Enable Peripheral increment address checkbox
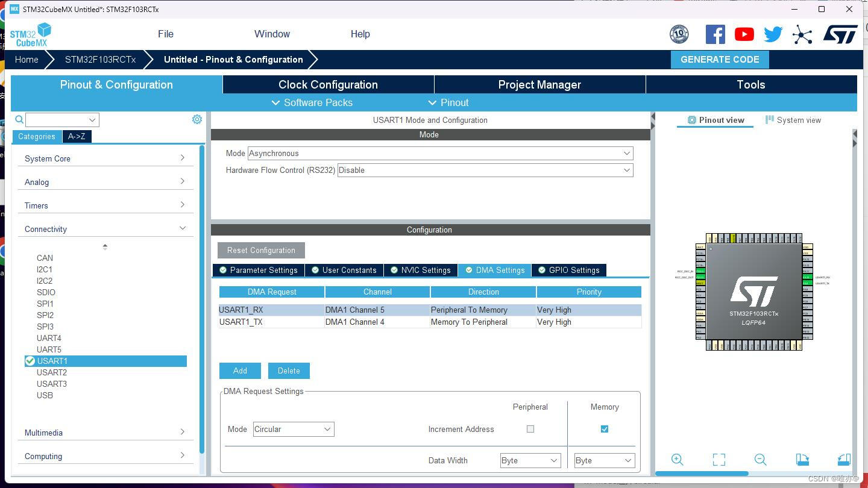868x488 pixels. click(x=530, y=429)
